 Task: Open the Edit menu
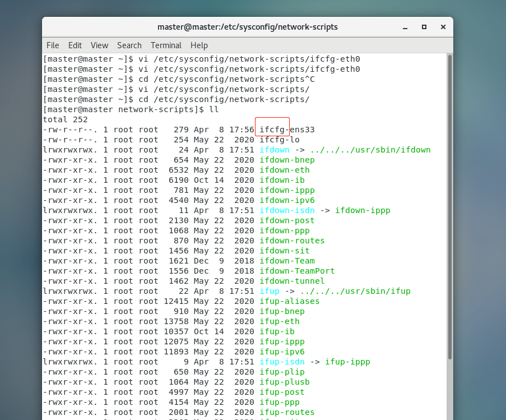[75, 45]
